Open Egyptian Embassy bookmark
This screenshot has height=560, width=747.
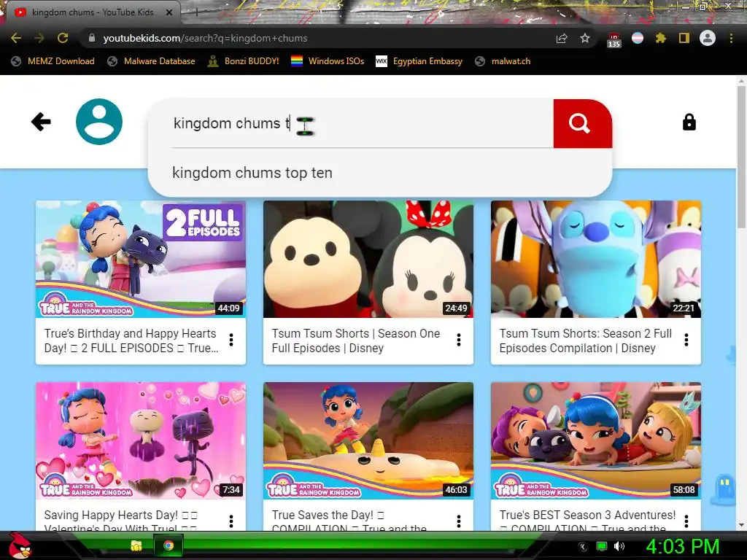point(419,61)
